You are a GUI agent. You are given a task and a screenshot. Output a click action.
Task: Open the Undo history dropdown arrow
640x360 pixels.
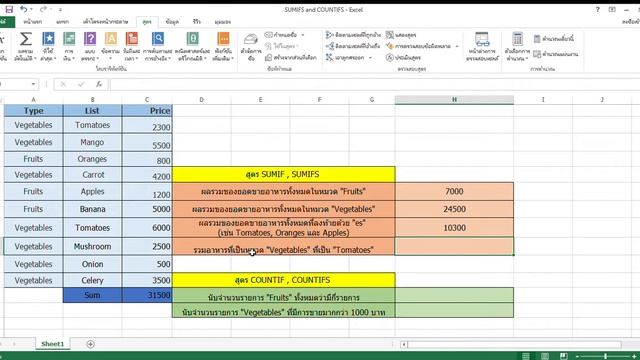(x=31, y=9)
